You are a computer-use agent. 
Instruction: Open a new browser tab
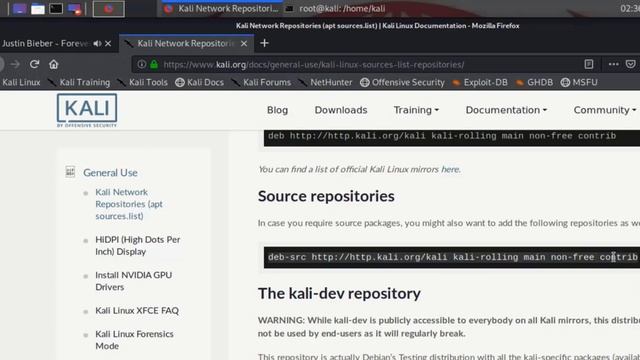click(264, 43)
